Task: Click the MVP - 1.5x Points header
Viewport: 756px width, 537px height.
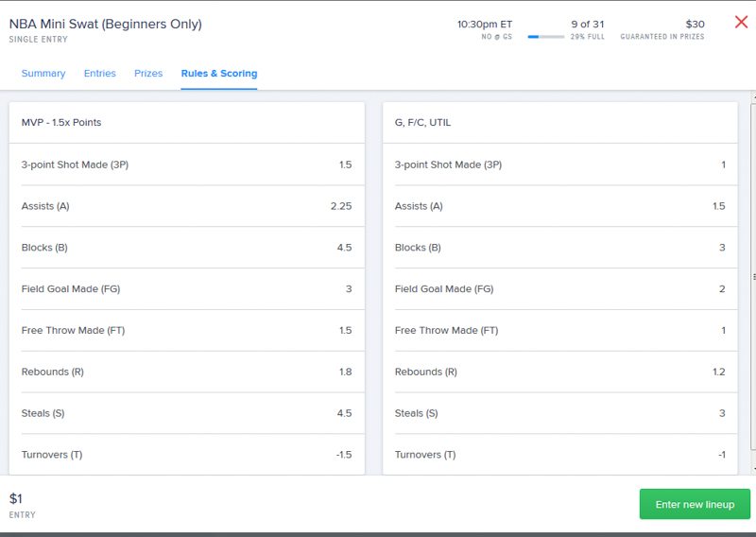Action: point(61,123)
